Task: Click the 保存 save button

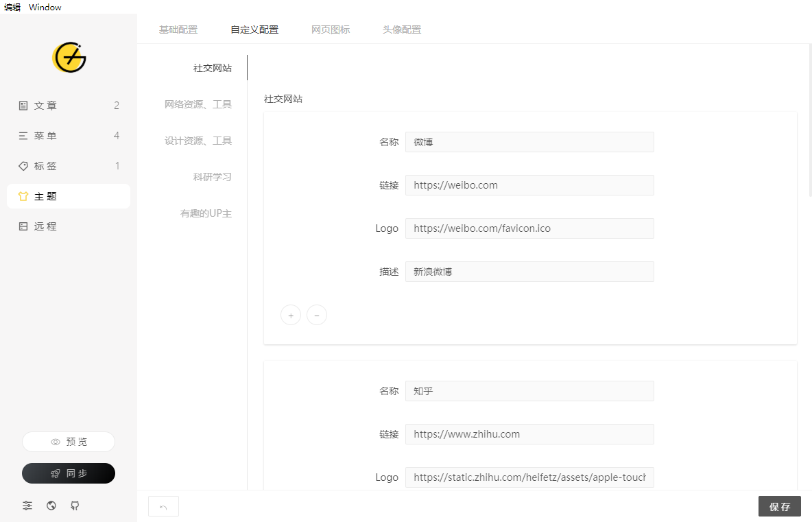Action: point(780,506)
